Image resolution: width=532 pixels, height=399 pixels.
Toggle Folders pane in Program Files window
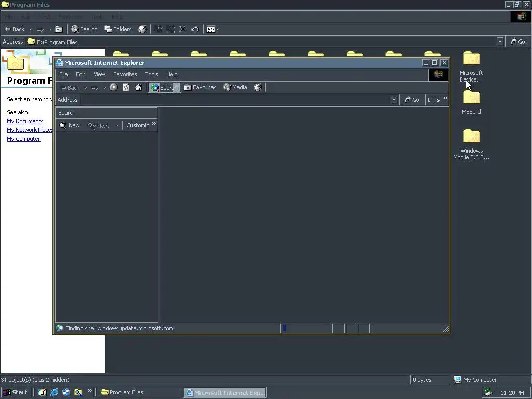point(118,29)
